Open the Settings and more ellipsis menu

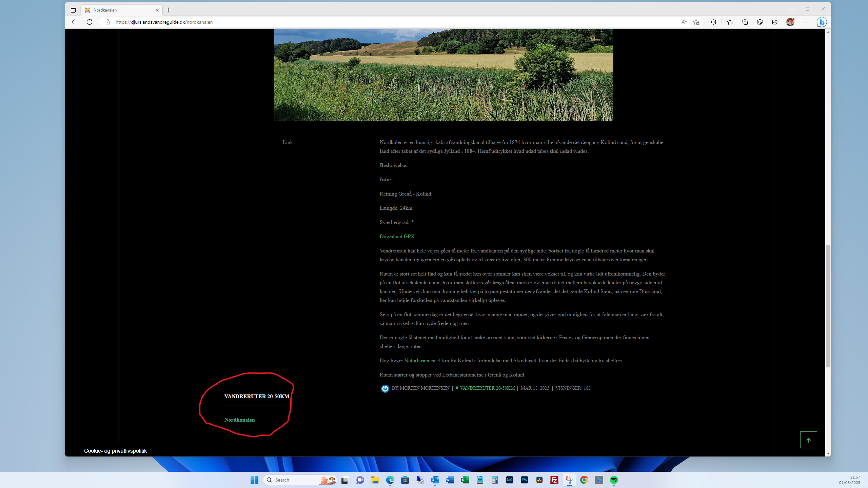pyautogui.click(x=806, y=22)
